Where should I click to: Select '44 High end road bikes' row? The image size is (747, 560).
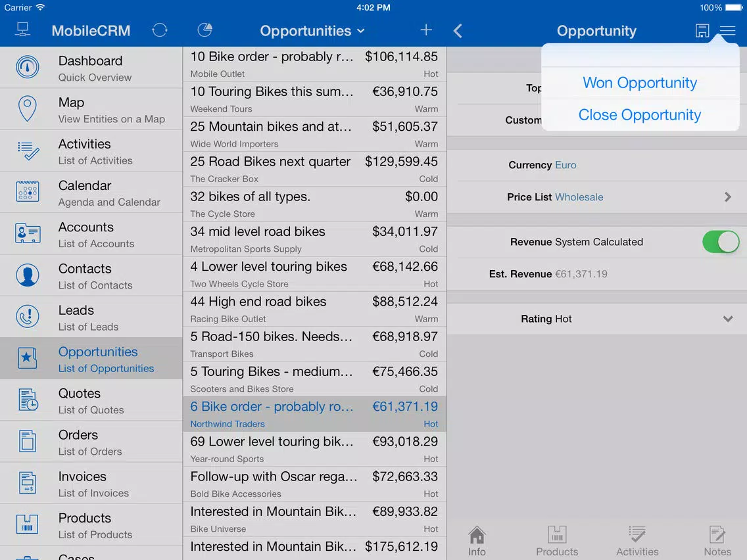pyautogui.click(x=314, y=309)
